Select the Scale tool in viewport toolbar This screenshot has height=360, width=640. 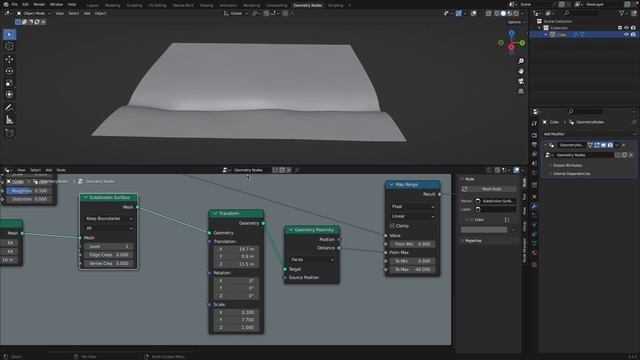(9, 83)
